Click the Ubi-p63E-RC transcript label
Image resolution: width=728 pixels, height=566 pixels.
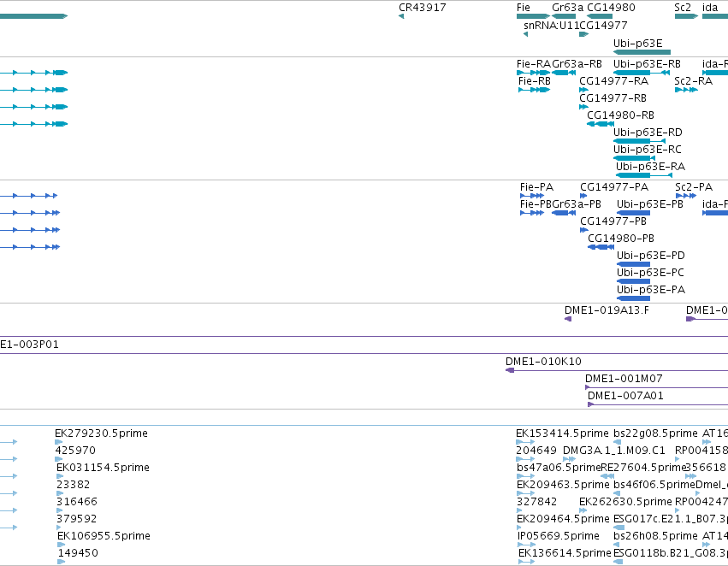coord(648,150)
